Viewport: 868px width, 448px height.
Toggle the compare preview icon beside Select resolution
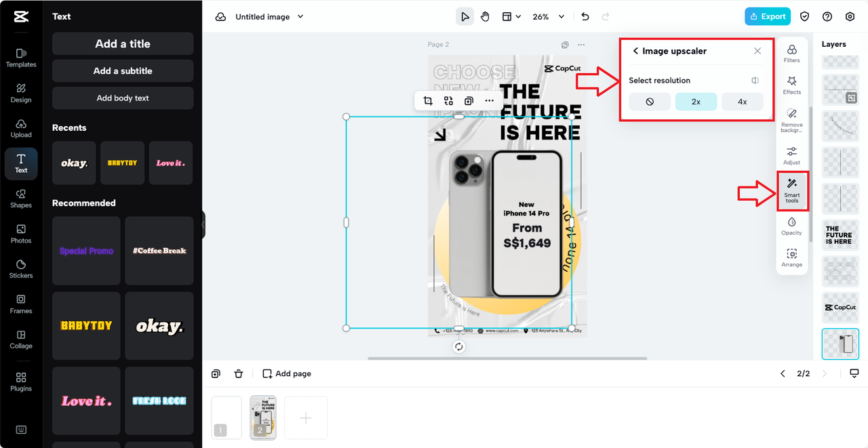click(755, 81)
